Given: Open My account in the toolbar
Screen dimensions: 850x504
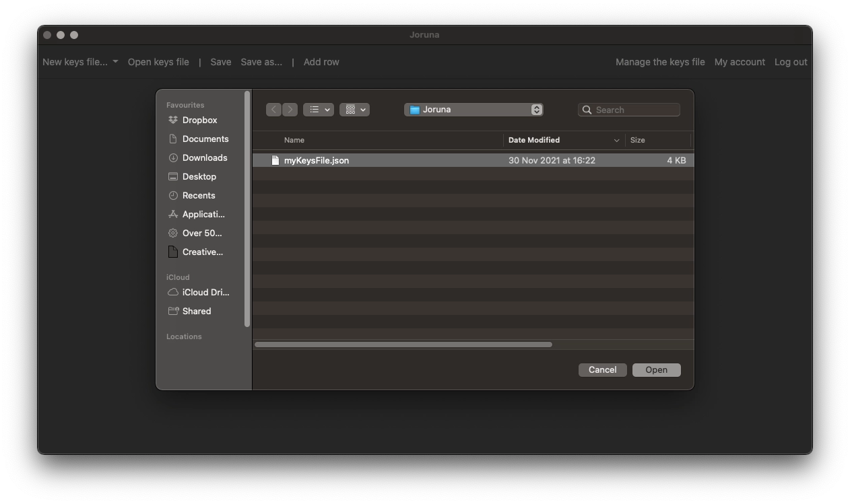Looking at the screenshot, I should click(x=740, y=62).
